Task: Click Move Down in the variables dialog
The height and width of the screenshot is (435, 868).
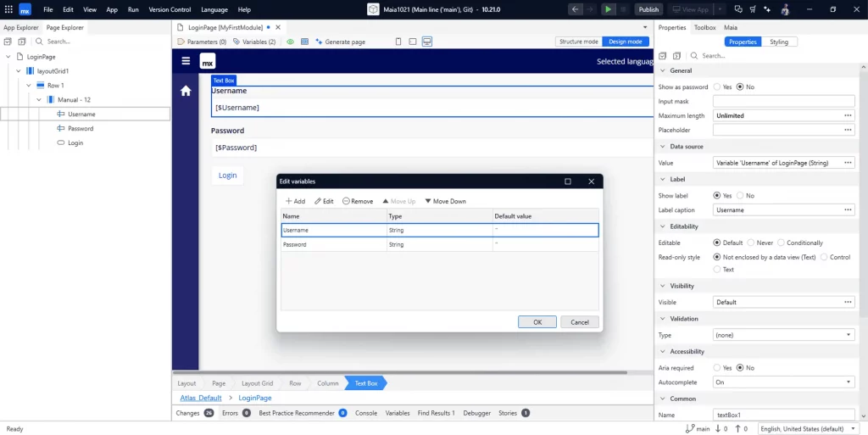Action: tap(445, 201)
